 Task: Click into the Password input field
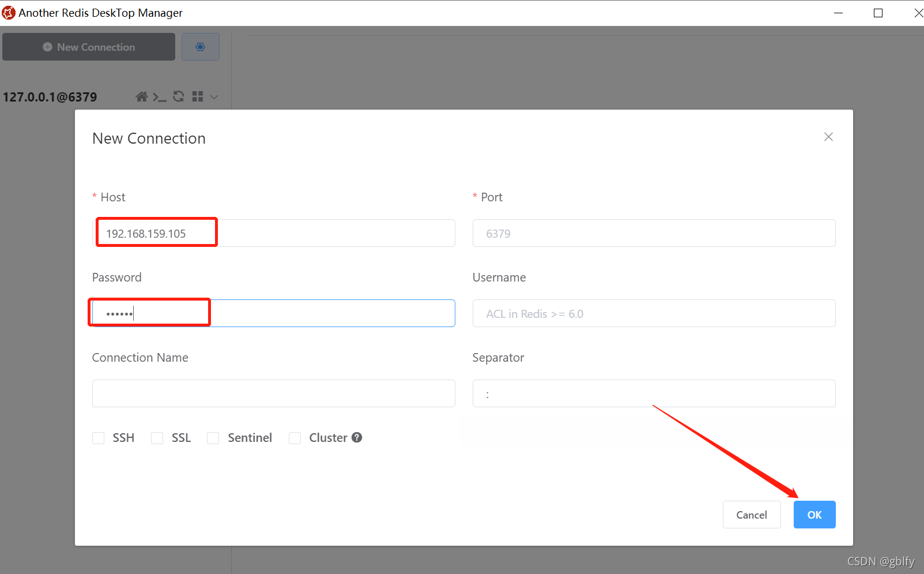273,313
